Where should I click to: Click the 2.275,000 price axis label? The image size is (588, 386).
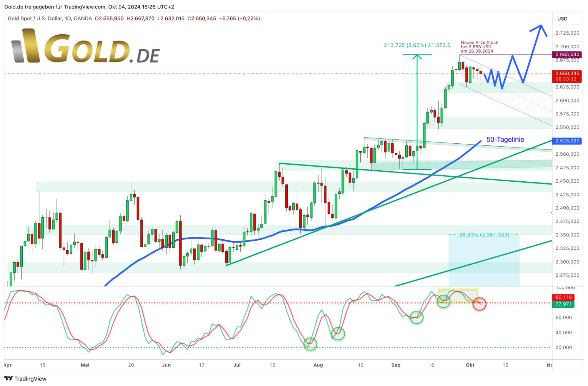pyautogui.click(x=567, y=275)
